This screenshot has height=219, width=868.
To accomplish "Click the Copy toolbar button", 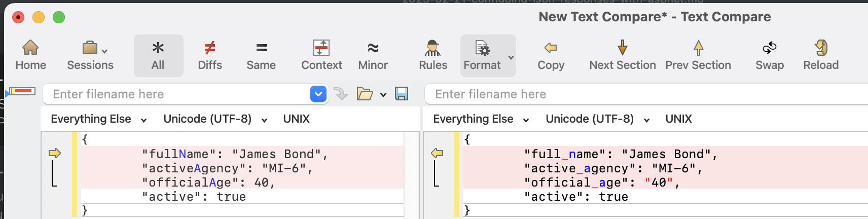I will coord(551,55).
